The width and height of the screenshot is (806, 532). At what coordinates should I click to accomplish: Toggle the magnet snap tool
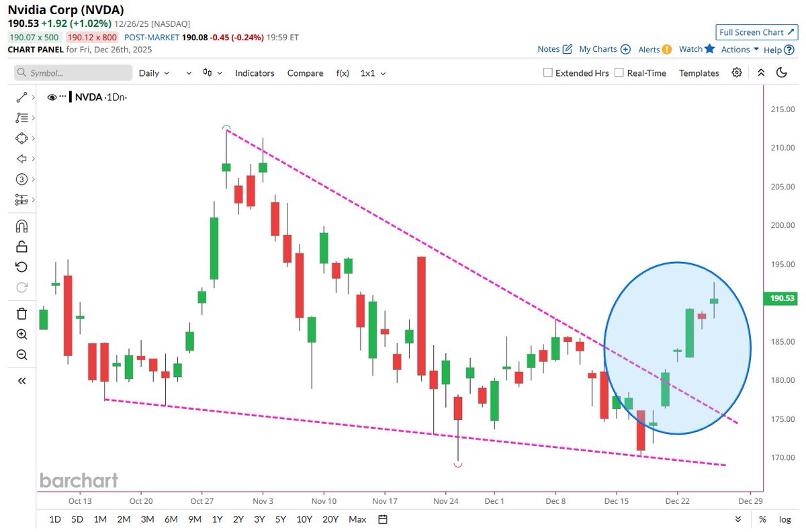point(21,226)
